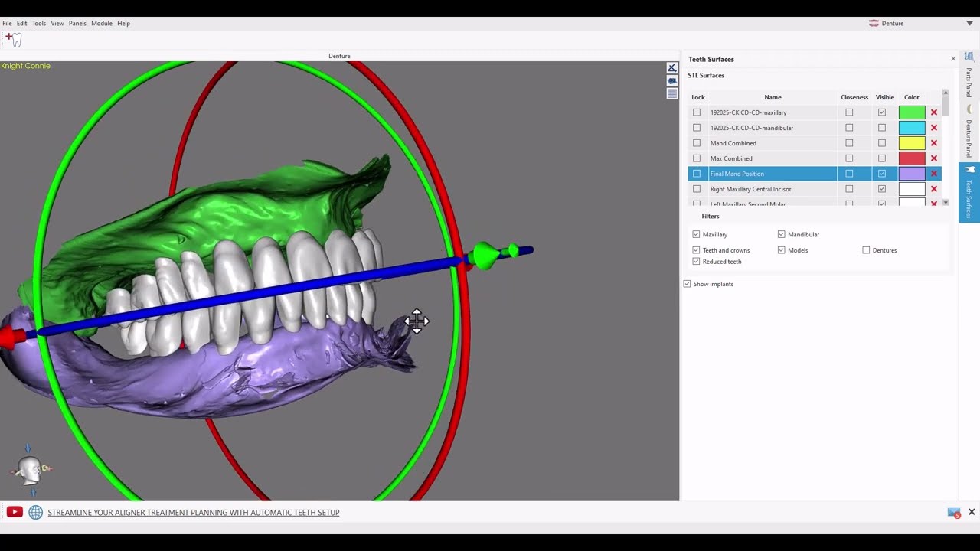Open the Tools menu
Viewport: 980px width, 551px height.
pos(39,23)
